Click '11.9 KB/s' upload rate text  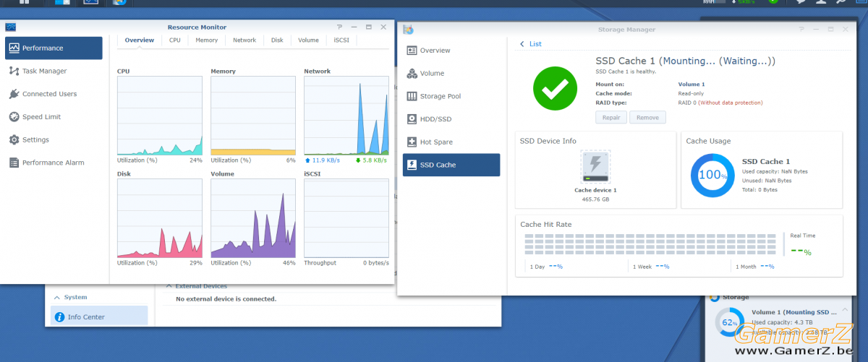click(x=325, y=160)
